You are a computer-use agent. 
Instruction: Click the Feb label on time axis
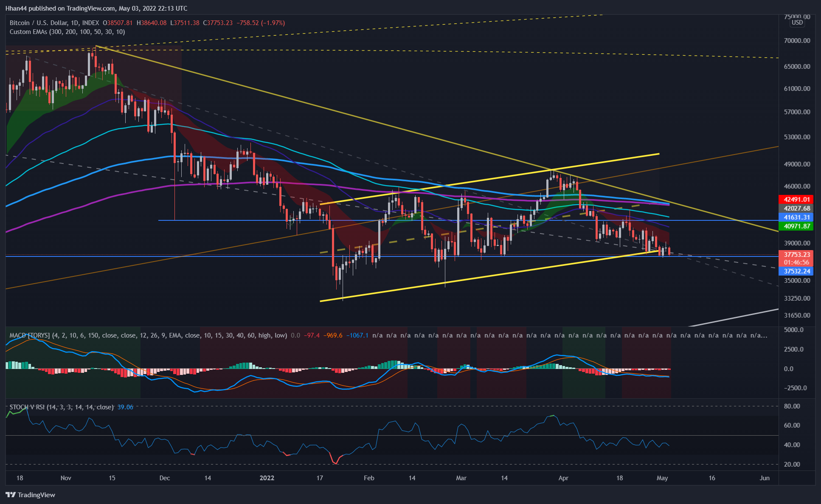(x=369, y=478)
